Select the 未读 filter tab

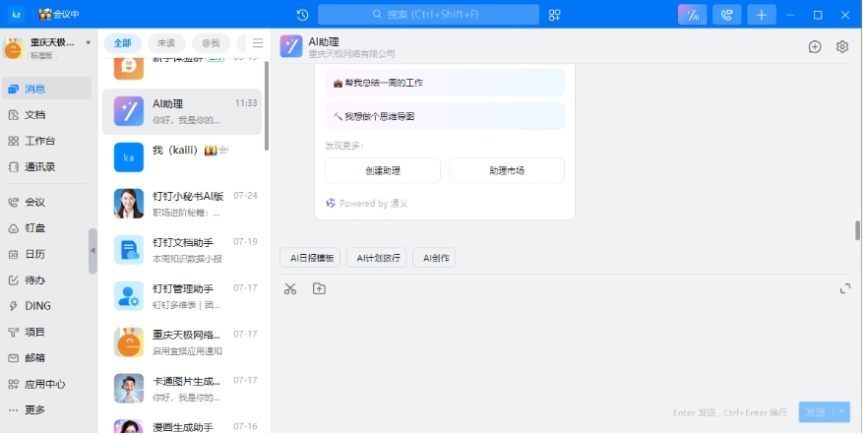[x=166, y=43]
